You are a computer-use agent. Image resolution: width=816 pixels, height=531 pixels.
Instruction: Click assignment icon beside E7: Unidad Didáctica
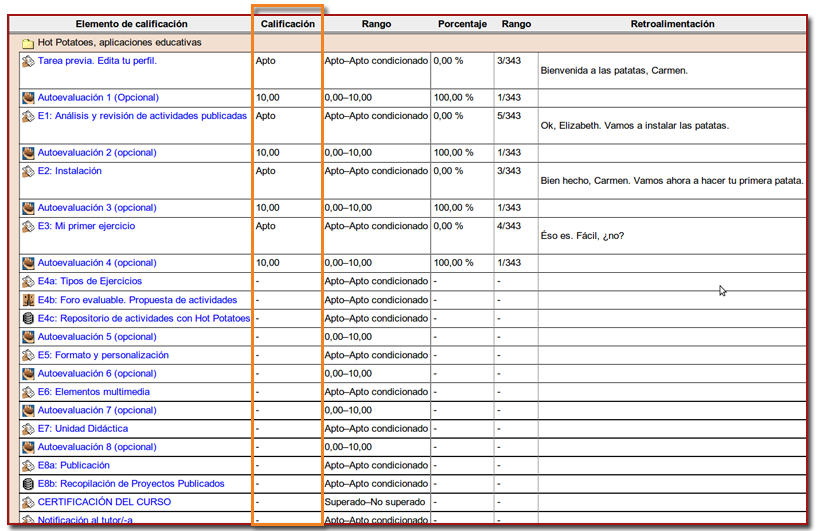[28, 429]
